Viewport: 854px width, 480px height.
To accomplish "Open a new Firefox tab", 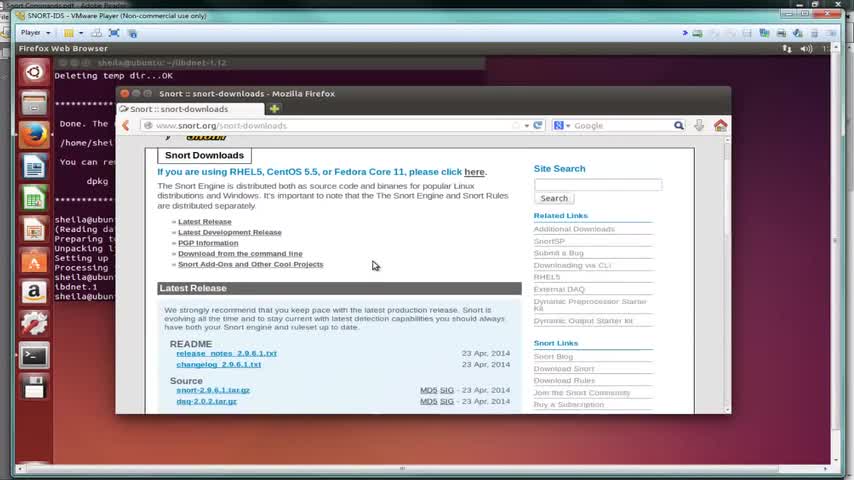I will tap(274, 109).
